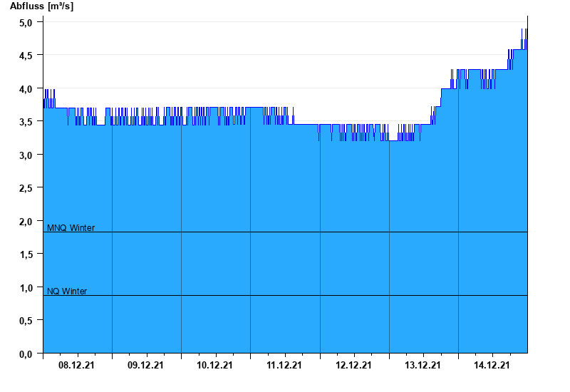This screenshot has height=392, width=570.
Task: Click date label 11.12.21
Action: pos(284,365)
